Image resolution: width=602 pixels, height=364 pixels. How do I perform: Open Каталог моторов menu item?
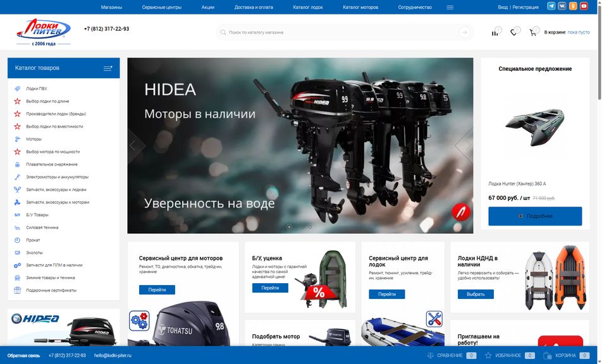pyautogui.click(x=360, y=8)
